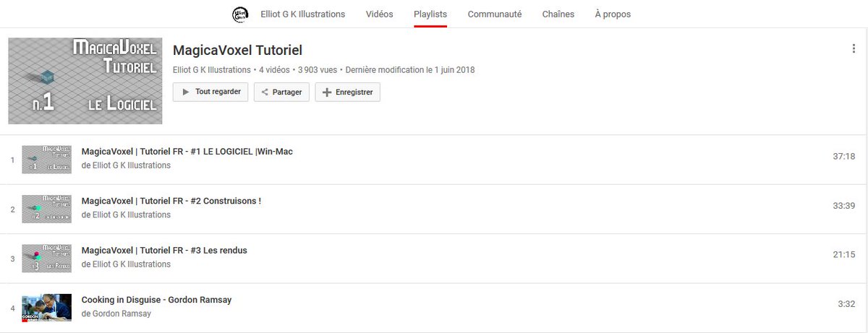This screenshot has height=333, width=868.
Task: Click channel link under '#3 Les rendus' video
Action: tap(126, 264)
